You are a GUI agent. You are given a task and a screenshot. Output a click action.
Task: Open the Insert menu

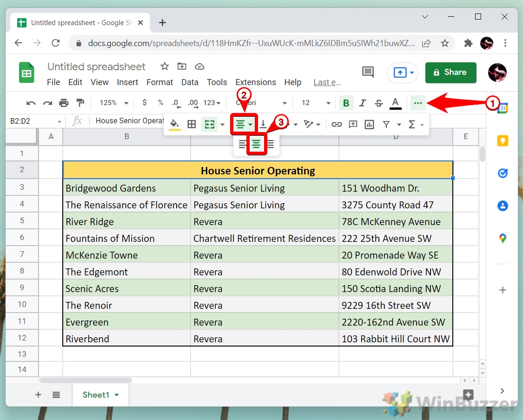click(127, 82)
